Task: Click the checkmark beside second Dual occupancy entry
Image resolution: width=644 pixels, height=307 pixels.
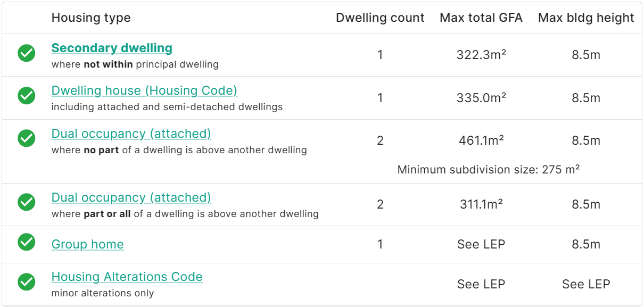Action: (26, 202)
